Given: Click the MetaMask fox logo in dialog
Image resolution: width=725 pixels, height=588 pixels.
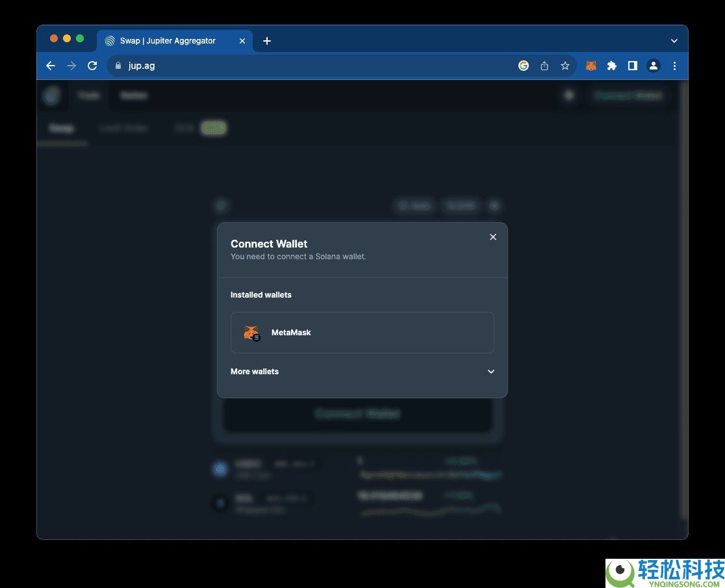Looking at the screenshot, I should point(251,333).
